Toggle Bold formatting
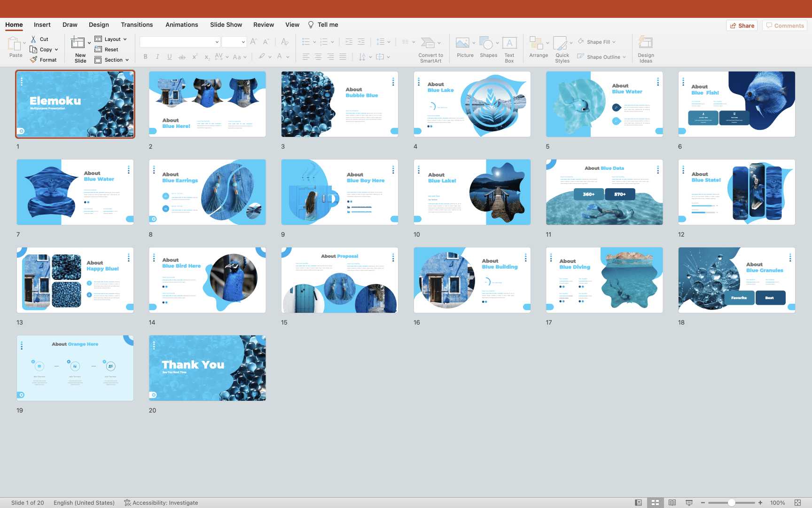 click(x=146, y=57)
